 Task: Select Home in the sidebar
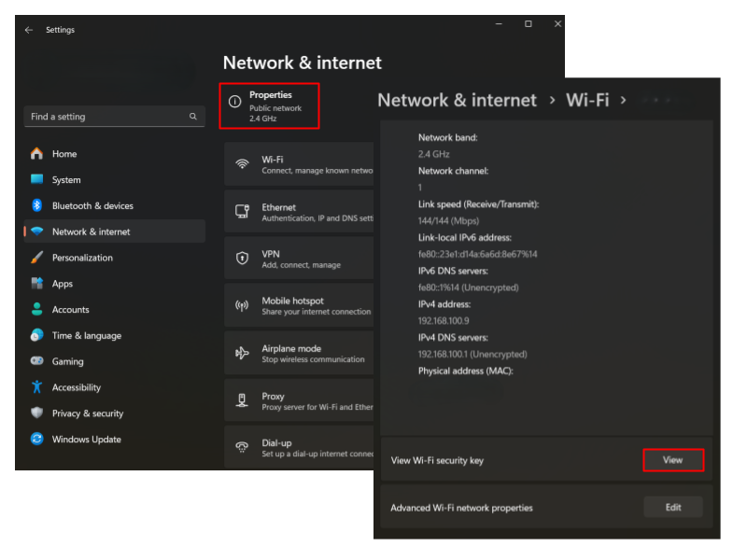click(x=64, y=154)
